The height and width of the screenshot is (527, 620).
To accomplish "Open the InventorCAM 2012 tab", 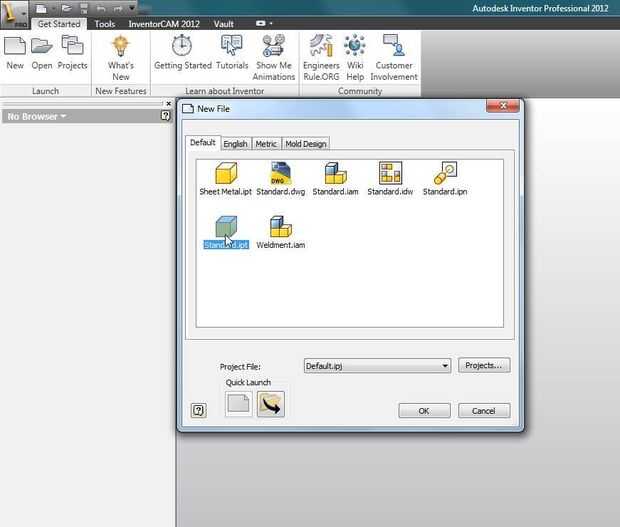I will (164, 24).
